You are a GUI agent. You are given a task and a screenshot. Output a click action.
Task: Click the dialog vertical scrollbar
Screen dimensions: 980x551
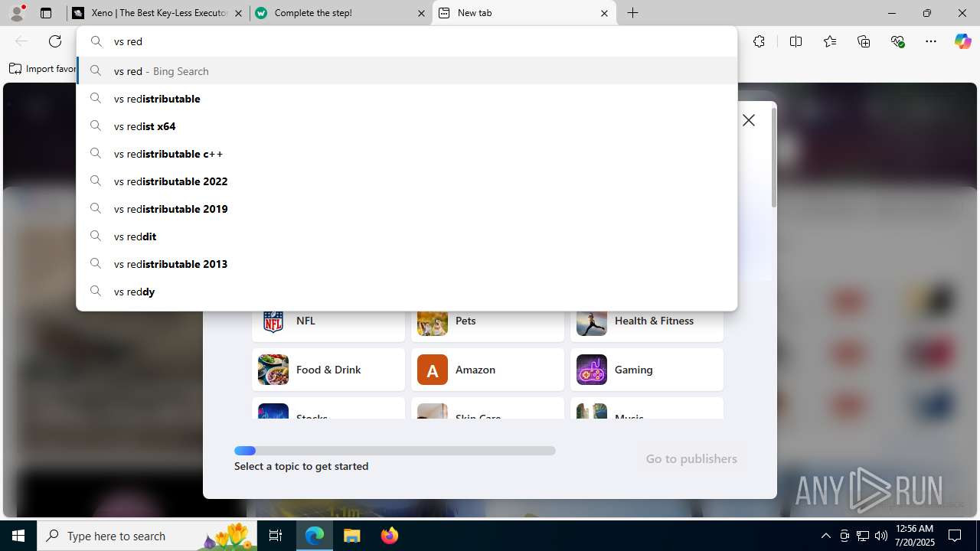(774, 158)
